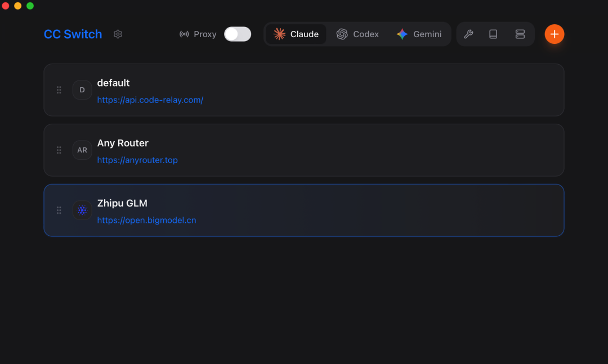Viewport: 608px width, 364px height.
Task: Open the wrench tools icon
Action: point(468,34)
